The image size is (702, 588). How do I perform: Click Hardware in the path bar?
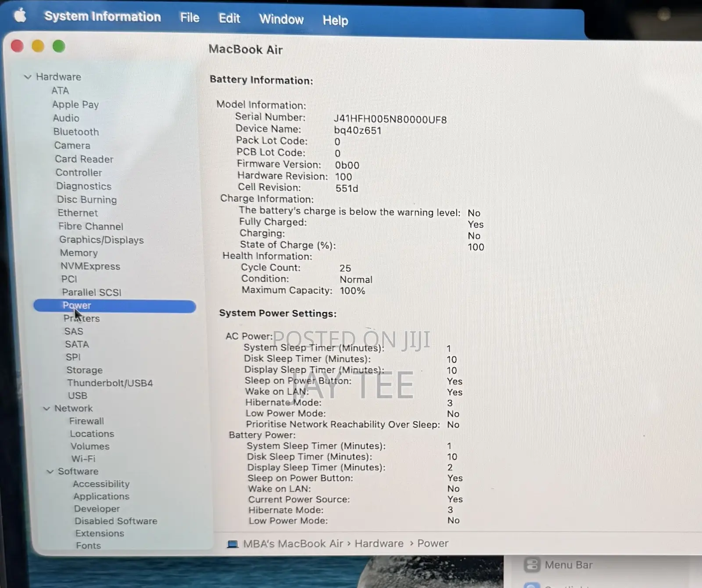click(x=379, y=544)
